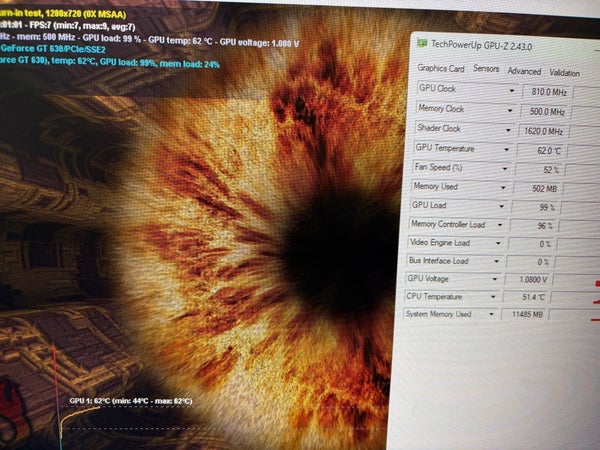Open the CPU Temperature sensor dropdown
The height and width of the screenshot is (450, 600).
click(493, 297)
